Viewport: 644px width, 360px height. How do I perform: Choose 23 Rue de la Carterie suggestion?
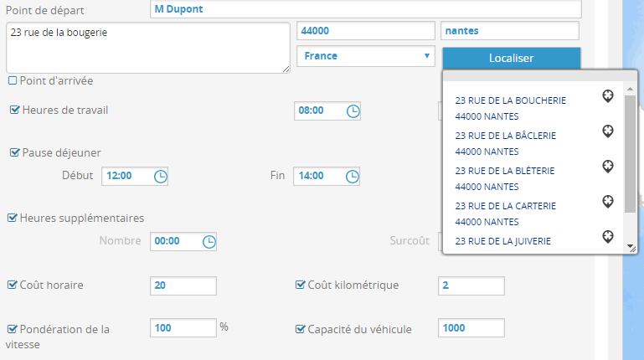click(x=503, y=206)
